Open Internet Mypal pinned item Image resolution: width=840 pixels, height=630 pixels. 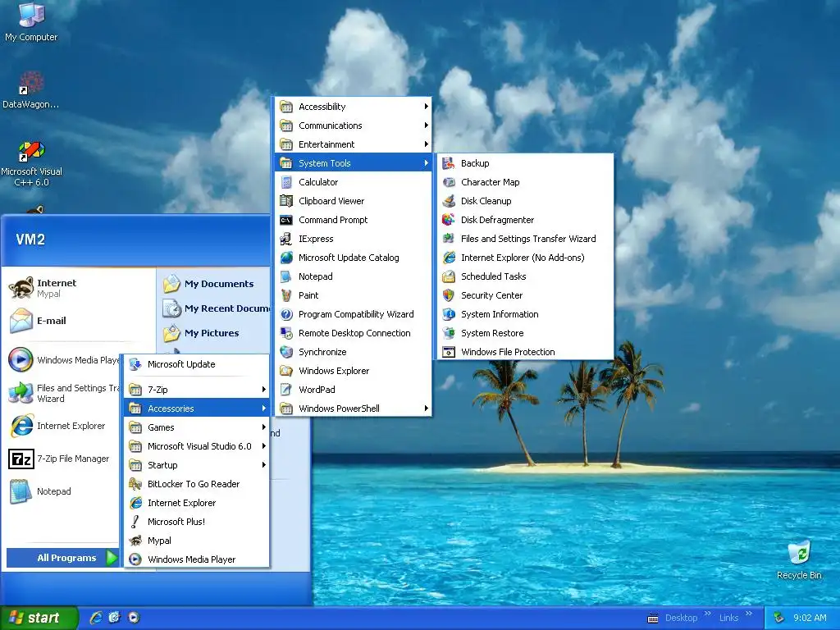coord(78,288)
